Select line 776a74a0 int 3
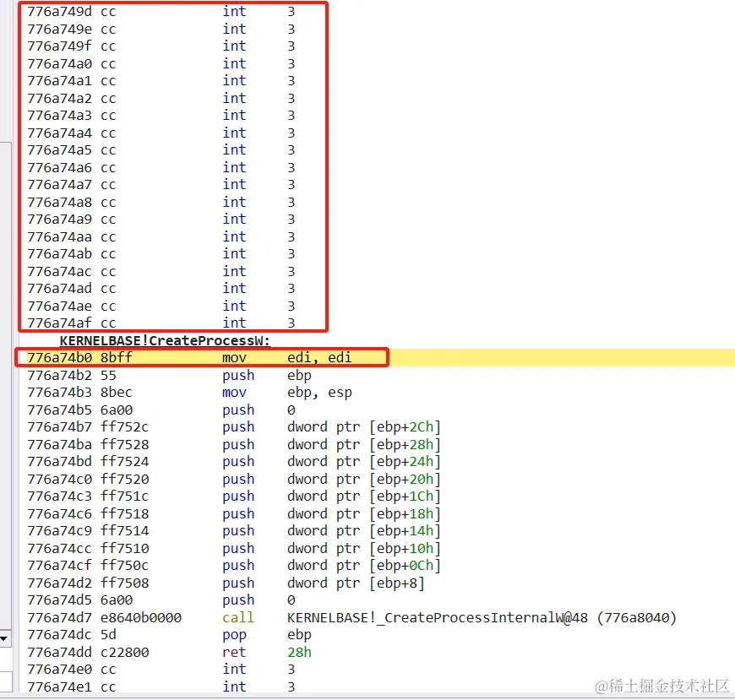The width and height of the screenshot is (735, 700). [161, 63]
